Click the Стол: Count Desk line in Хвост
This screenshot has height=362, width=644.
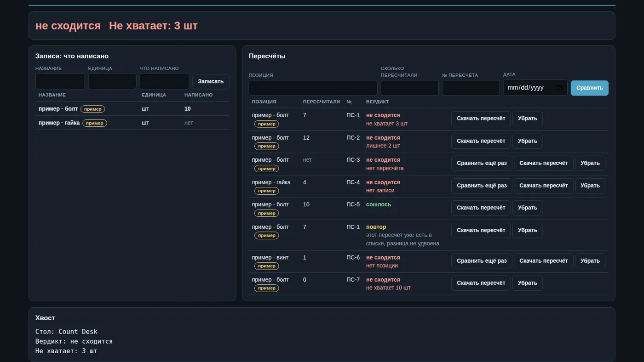(66, 332)
